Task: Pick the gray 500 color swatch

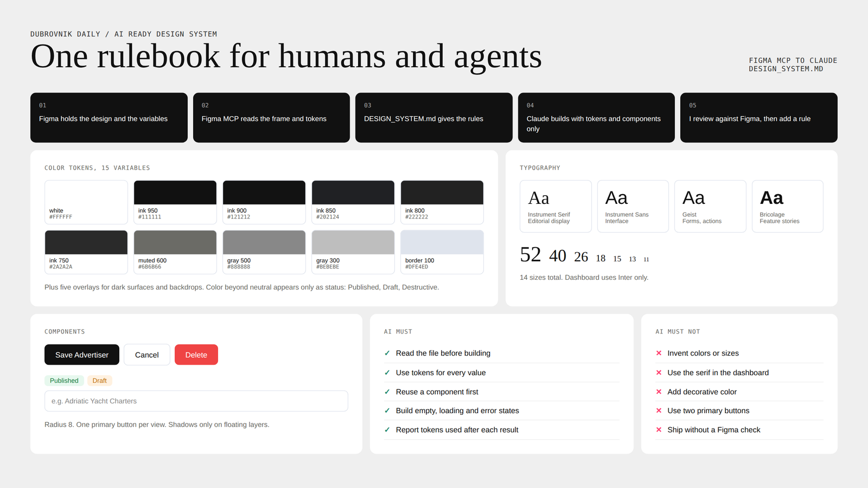Action: click(x=264, y=252)
